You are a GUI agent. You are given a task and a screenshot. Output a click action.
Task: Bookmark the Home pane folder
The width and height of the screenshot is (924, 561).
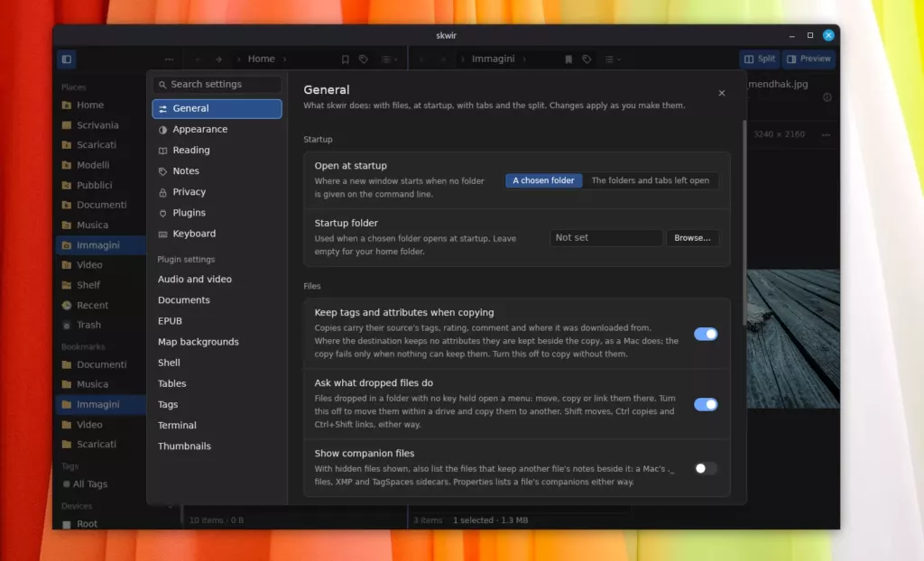[346, 59]
